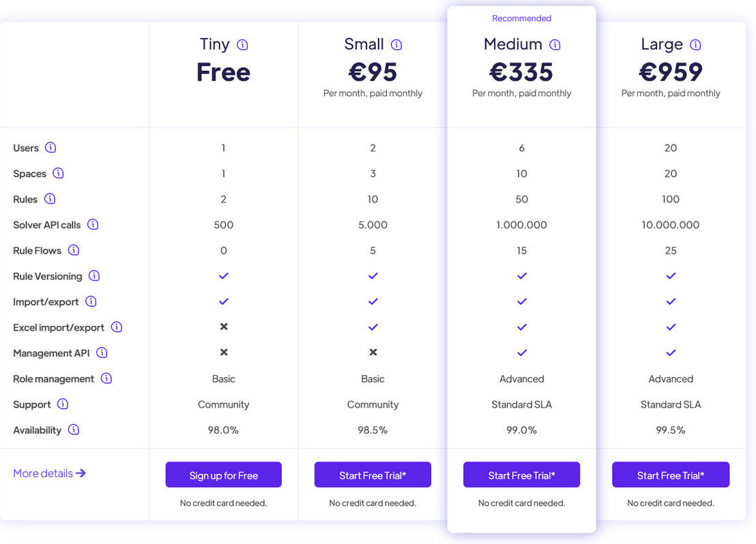This screenshot has width=756, height=544.
Task: Click the checkmark for Tiny Rule Versioning
Action: 223,276
